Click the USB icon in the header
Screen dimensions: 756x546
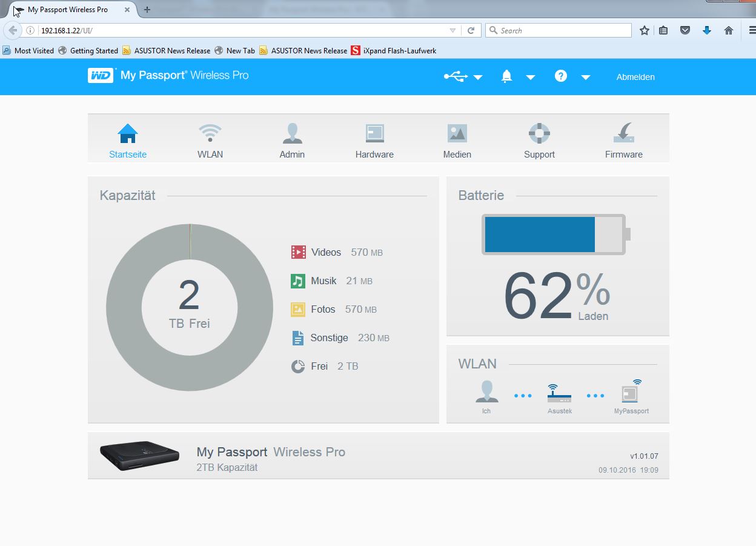456,76
